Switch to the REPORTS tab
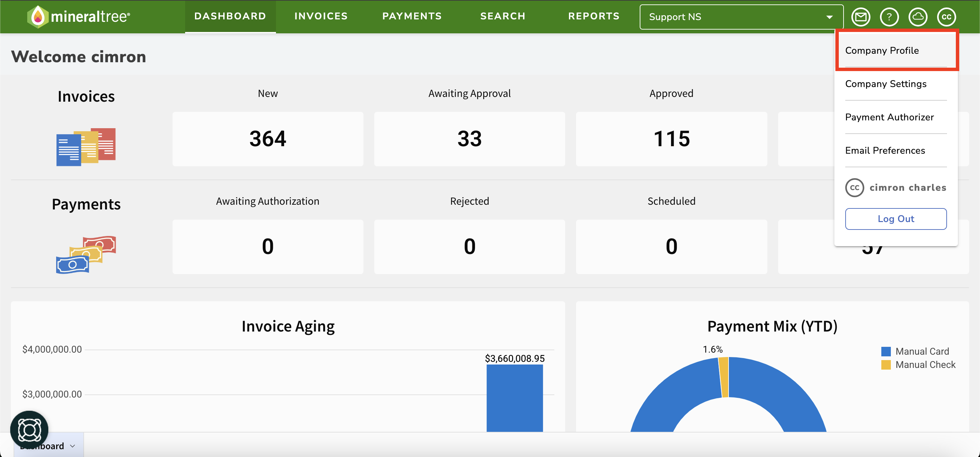The width and height of the screenshot is (980, 457). 594,16
